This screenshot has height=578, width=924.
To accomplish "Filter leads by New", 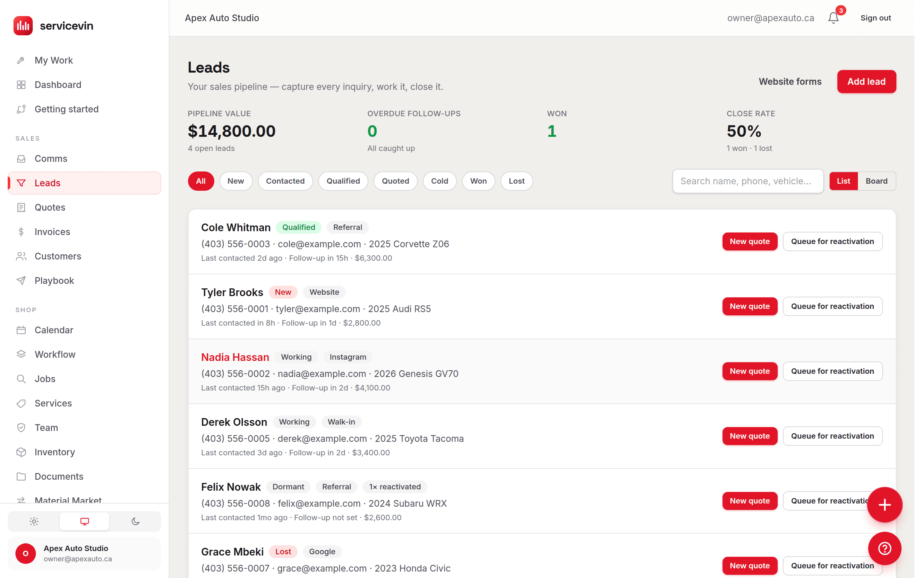I will click(x=235, y=181).
